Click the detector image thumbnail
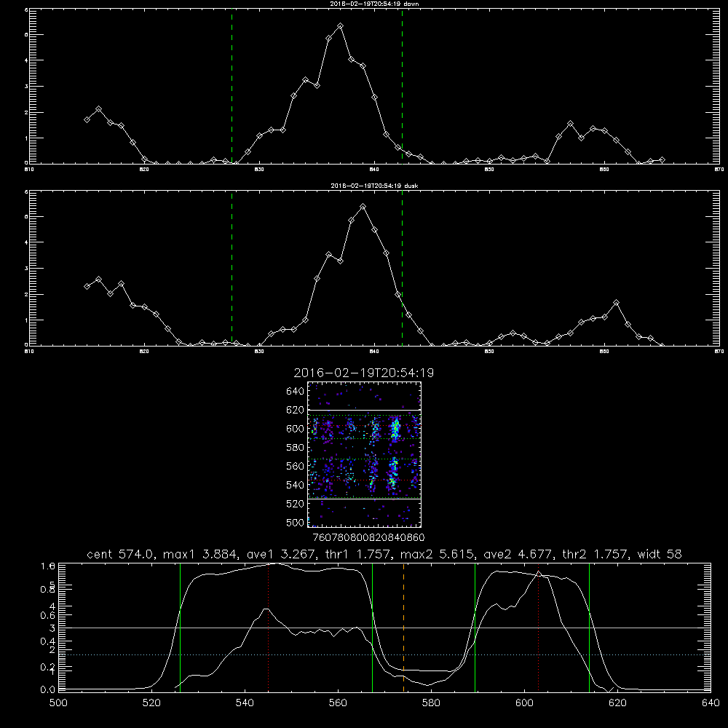 click(365, 454)
